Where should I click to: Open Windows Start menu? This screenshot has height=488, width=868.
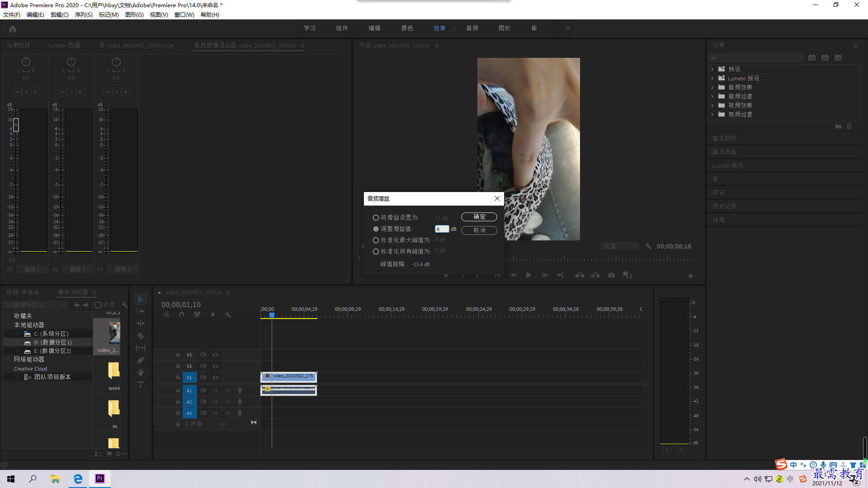pos(11,479)
